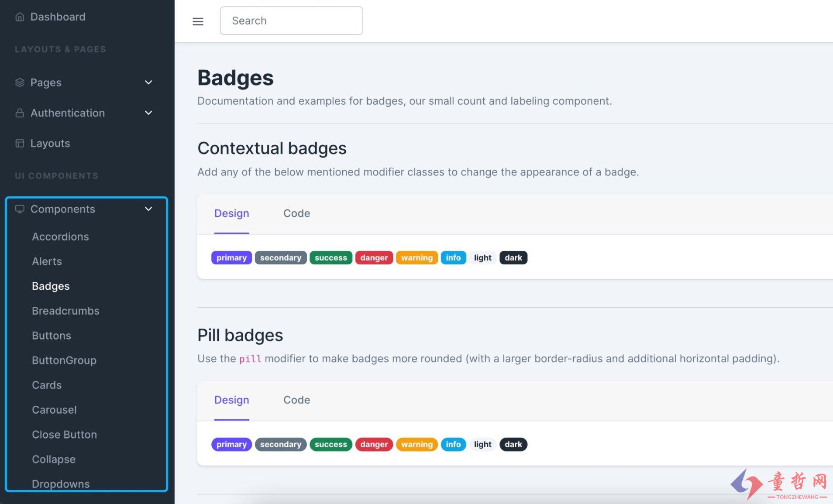The width and height of the screenshot is (833, 504).
Task: Click the Components monitor icon
Action: point(20,209)
